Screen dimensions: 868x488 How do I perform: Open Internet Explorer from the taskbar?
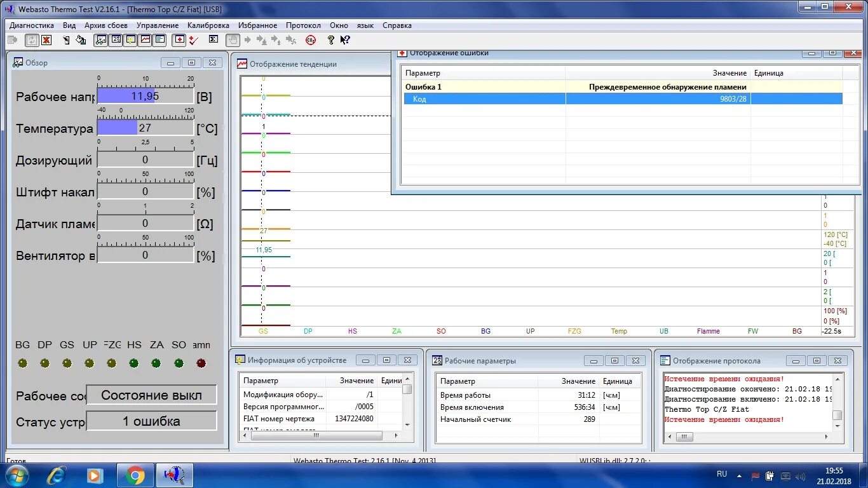pyautogui.click(x=57, y=475)
